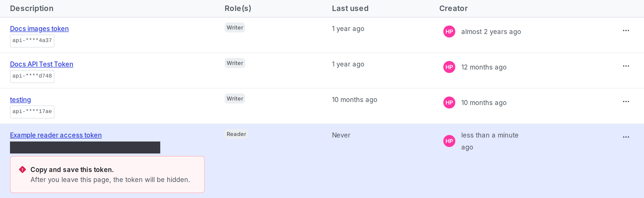Open the Docs images token link

tap(39, 29)
